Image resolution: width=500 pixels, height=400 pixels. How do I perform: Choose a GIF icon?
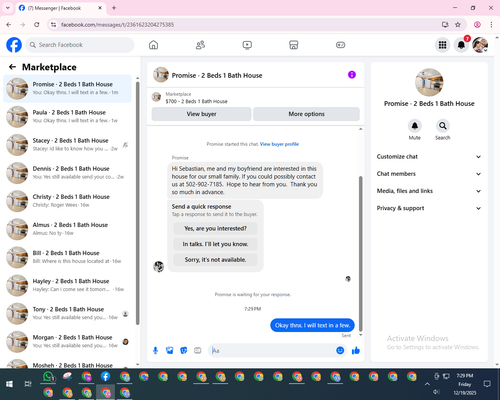coord(198,350)
